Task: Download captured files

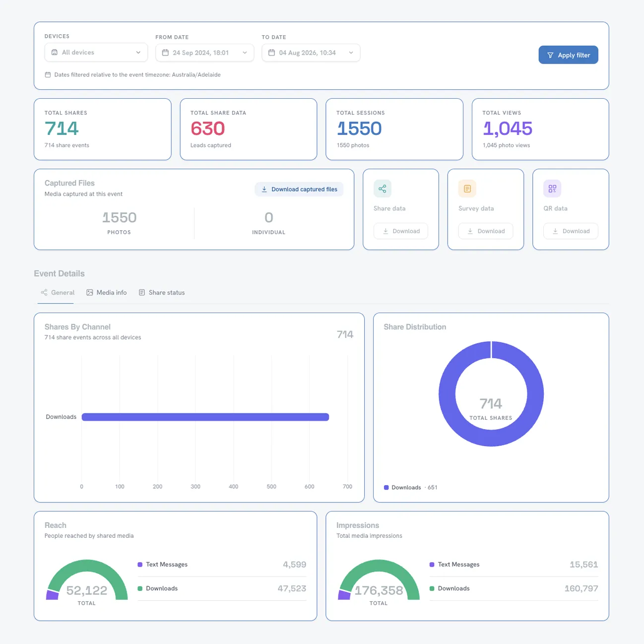Action: pos(299,189)
